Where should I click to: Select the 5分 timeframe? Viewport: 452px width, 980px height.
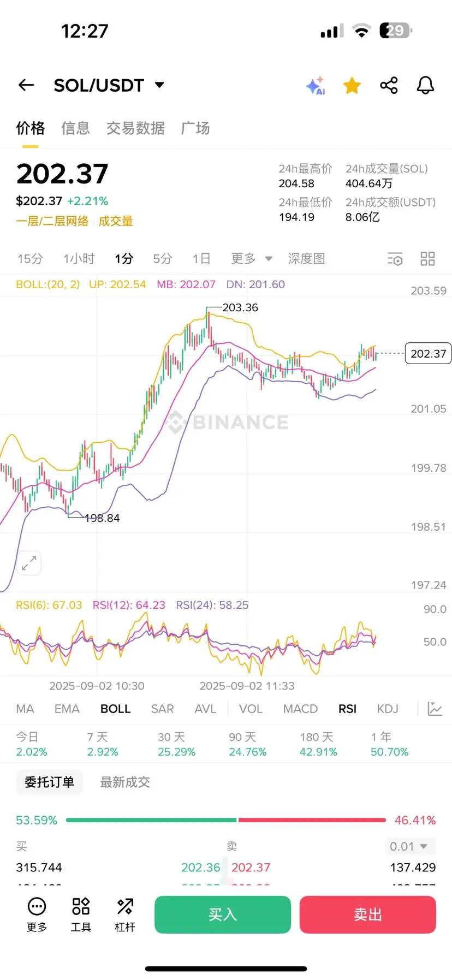163,259
